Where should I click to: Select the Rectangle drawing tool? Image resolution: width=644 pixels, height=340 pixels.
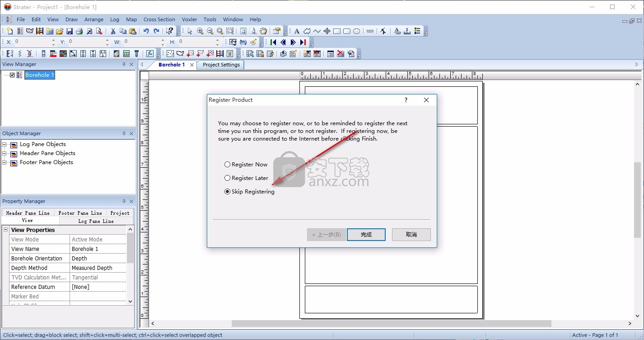pos(337,31)
